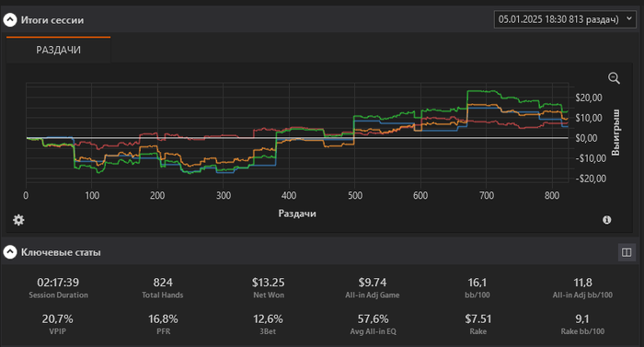Screen dimensions: 644x347
Task: Select the РАЗДАЧИ tab
Action: (58, 50)
